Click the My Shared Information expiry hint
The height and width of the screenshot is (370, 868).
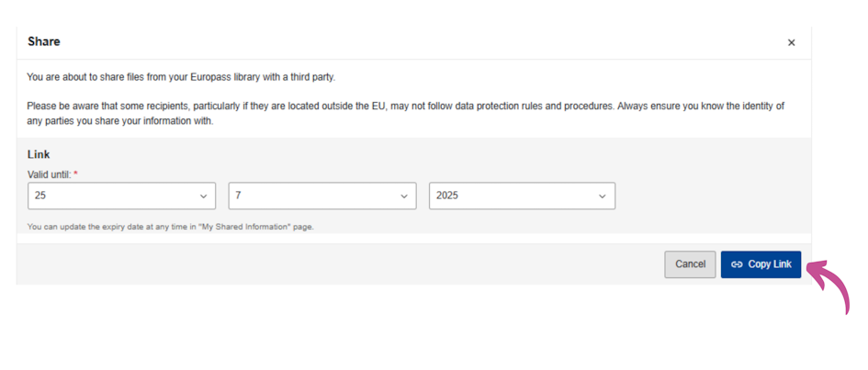pyautogui.click(x=171, y=227)
